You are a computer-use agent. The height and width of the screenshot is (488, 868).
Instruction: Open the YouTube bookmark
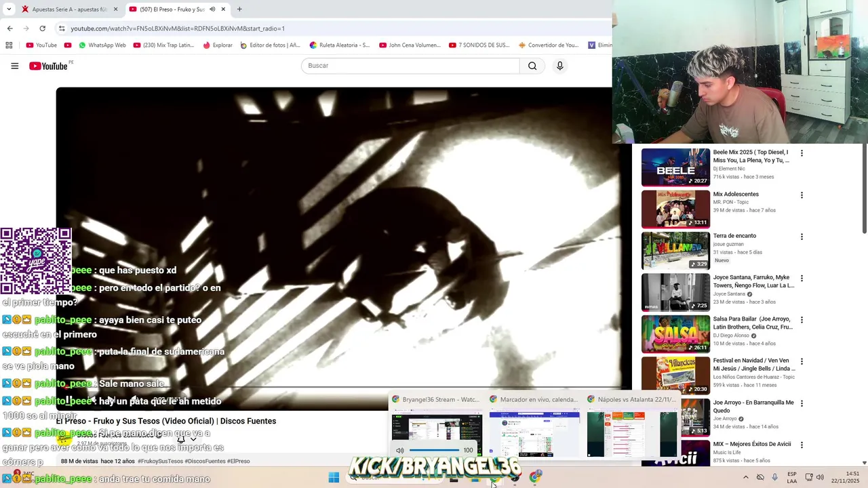tap(41, 45)
